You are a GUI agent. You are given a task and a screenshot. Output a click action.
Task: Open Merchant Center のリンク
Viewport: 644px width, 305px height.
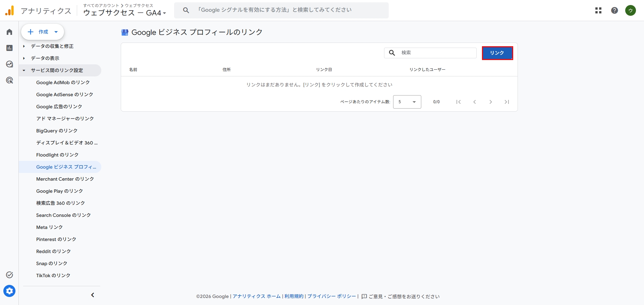[x=65, y=179]
